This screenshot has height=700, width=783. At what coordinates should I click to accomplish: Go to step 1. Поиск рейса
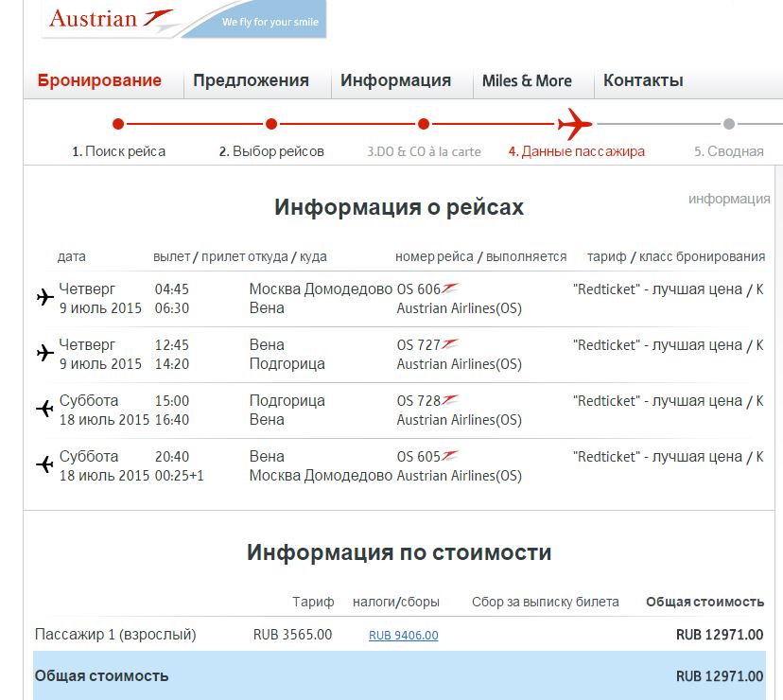pos(119,151)
